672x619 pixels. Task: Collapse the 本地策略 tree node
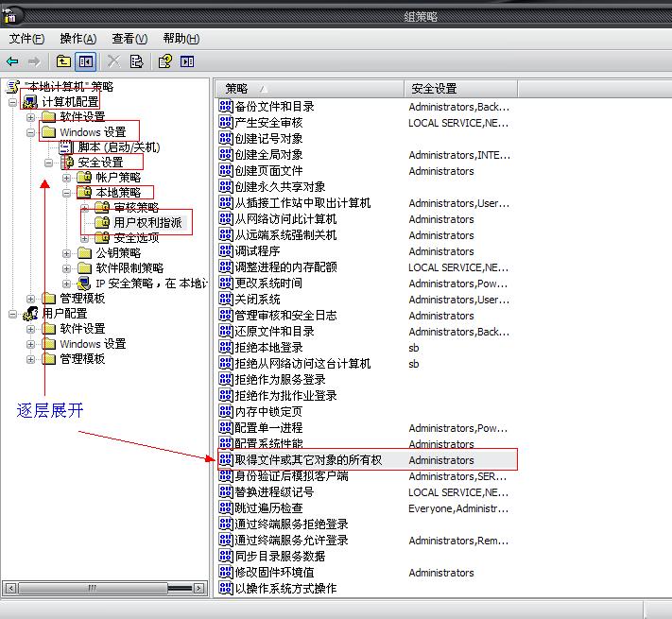[x=66, y=193]
